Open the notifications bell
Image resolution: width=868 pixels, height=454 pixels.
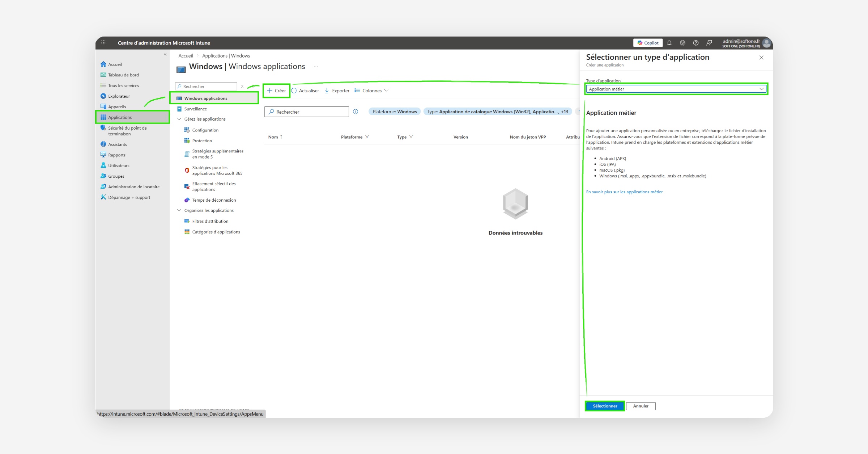coord(669,43)
